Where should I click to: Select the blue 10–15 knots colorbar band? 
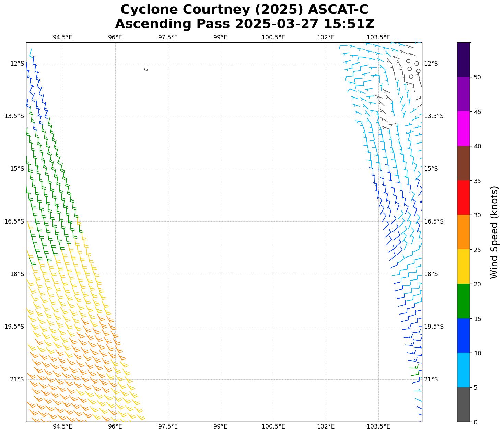coord(464,335)
